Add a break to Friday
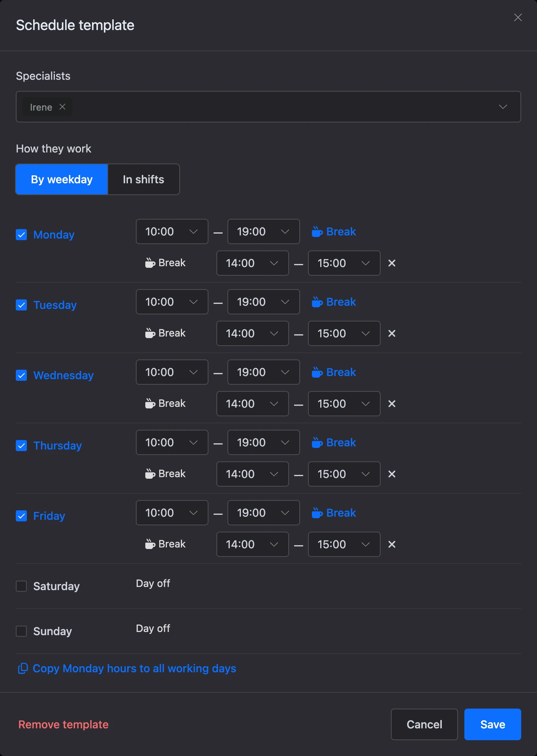 (334, 513)
